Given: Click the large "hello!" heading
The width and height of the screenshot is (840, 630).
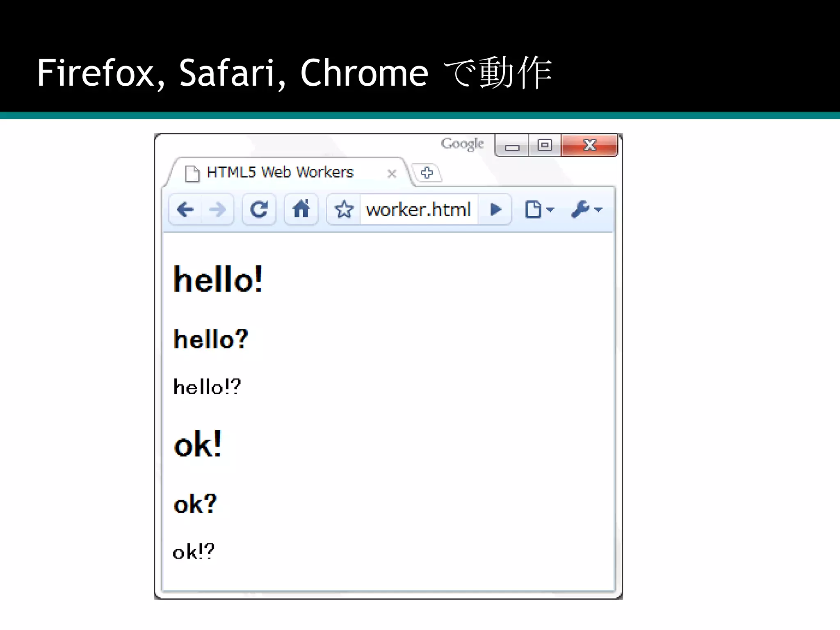Looking at the screenshot, I should click(x=218, y=279).
